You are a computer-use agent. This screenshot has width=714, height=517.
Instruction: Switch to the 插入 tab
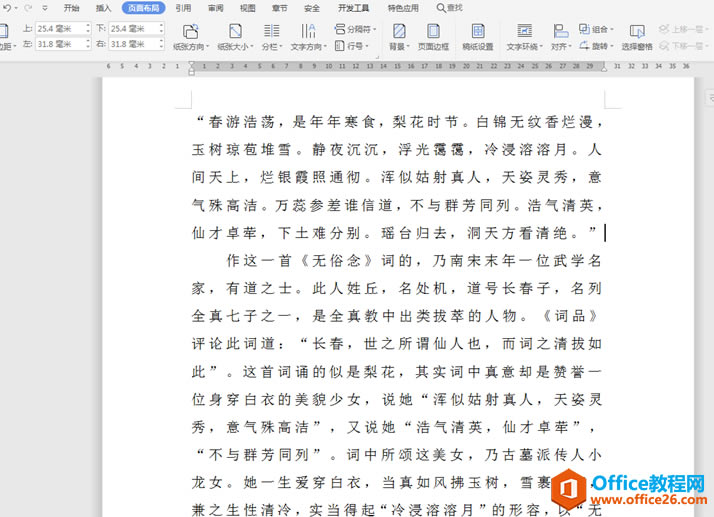(103, 8)
